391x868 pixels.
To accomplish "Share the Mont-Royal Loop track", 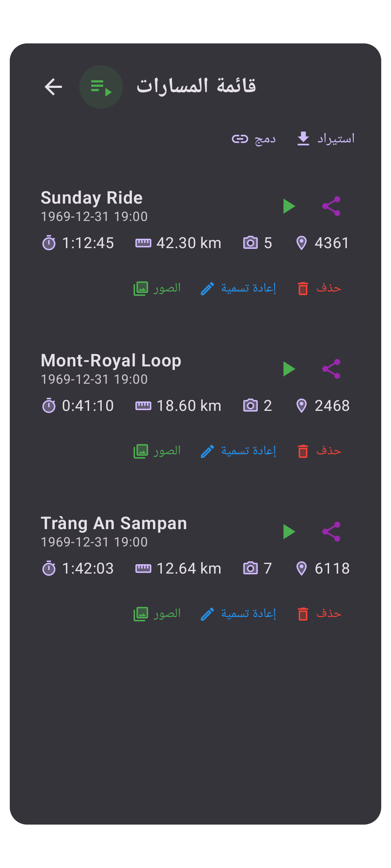I will [x=331, y=369].
